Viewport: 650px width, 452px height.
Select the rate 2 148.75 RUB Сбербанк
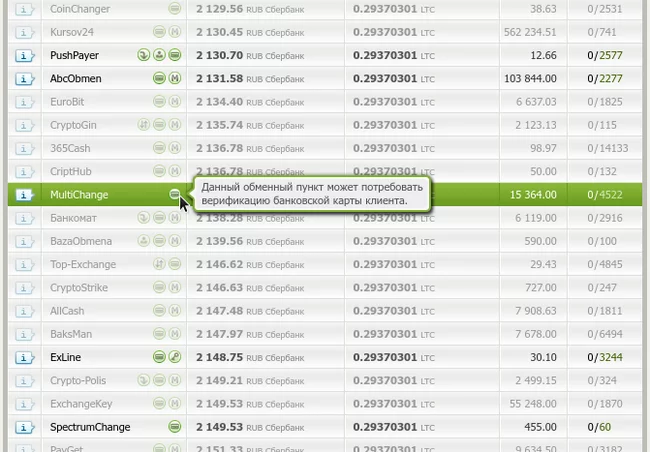point(250,357)
